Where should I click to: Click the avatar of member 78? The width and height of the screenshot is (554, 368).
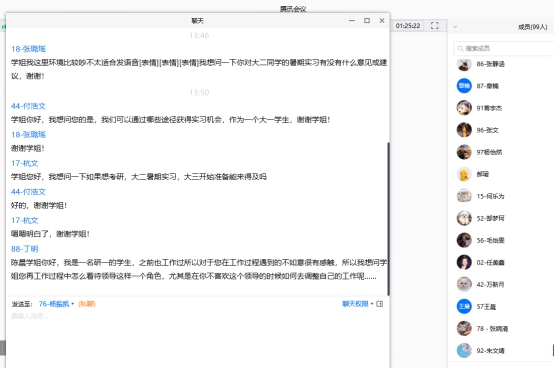464,328
